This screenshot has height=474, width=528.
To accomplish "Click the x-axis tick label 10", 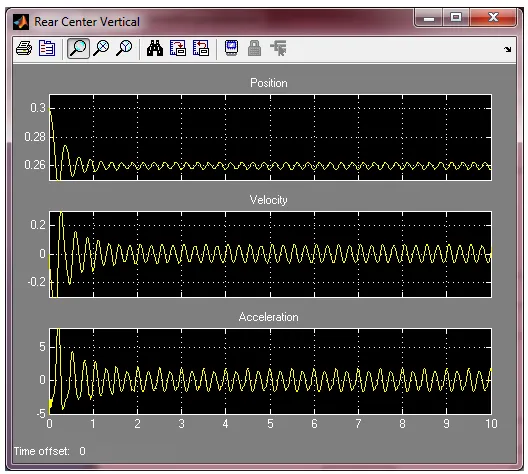I will [491, 424].
